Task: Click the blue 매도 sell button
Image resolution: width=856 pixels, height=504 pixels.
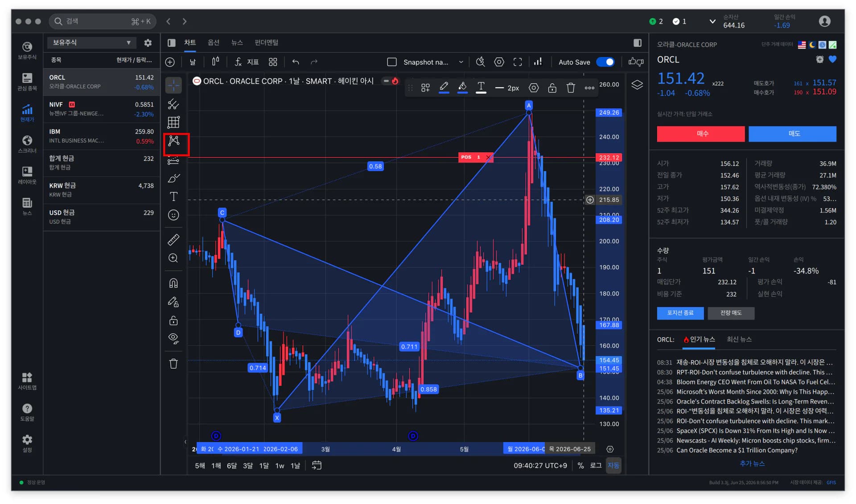Action: pyautogui.click(x=792, y=134)
